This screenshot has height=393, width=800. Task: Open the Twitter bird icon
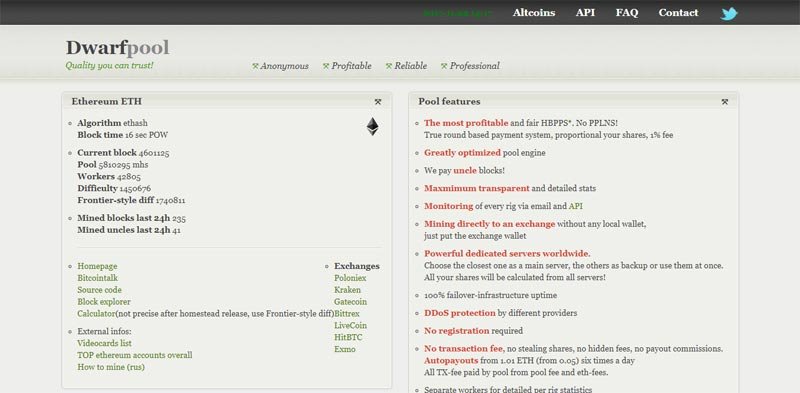[729, 13]
